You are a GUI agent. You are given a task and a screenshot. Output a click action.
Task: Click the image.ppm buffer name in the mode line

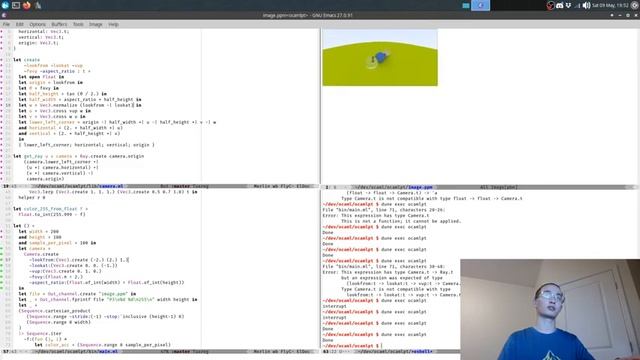tap(420, 187)
